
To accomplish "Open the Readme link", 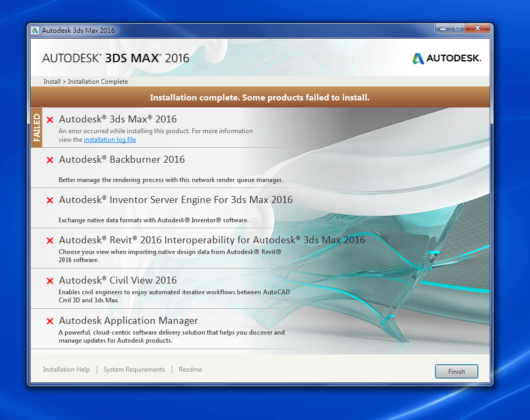I will 190,370.
